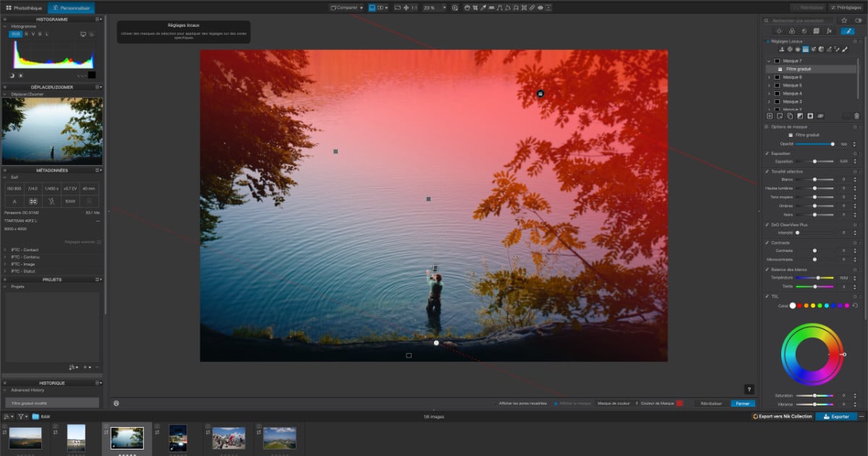
Task: Open the Préréglages presets menu
Action: [x=846, y=7]
